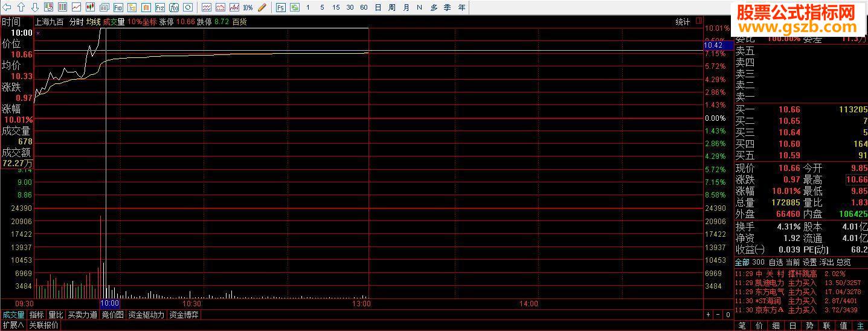Click the yellow hierarchy sector icon
This screenshot has width=868, height=331.
[x=132, y=7]
